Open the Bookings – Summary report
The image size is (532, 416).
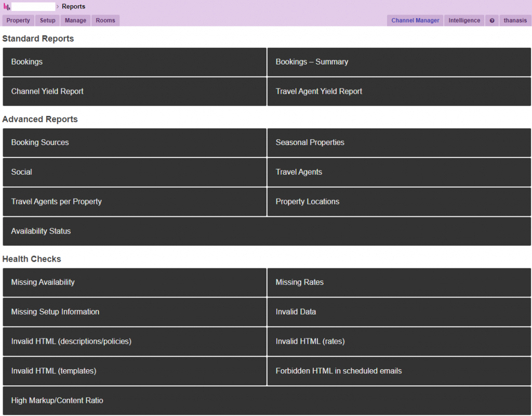pos(399,62)
